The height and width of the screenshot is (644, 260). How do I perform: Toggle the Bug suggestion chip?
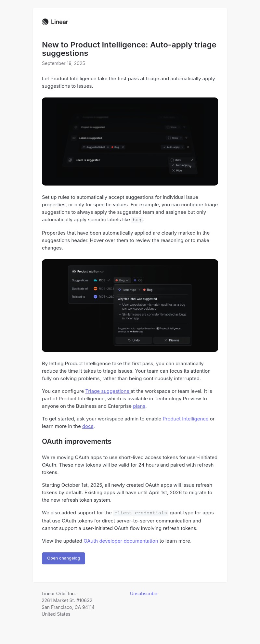122,280
